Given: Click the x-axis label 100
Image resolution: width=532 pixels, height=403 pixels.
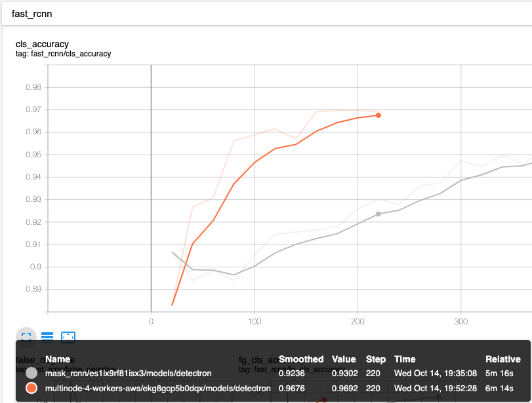Looking at the screenshot, I should (255, 321).
